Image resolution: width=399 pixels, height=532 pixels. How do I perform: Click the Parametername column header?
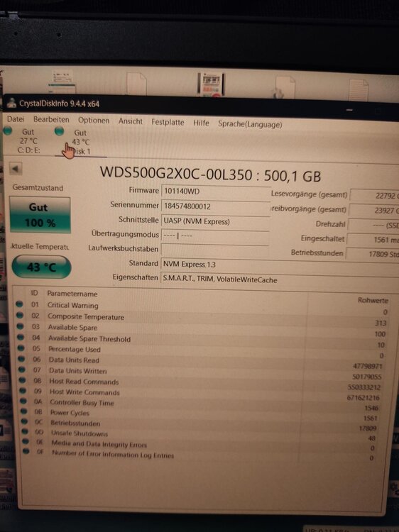click(72, 294)
